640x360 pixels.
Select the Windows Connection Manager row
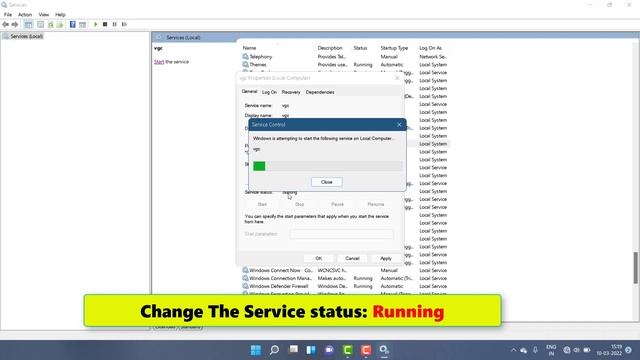[345, 278]
